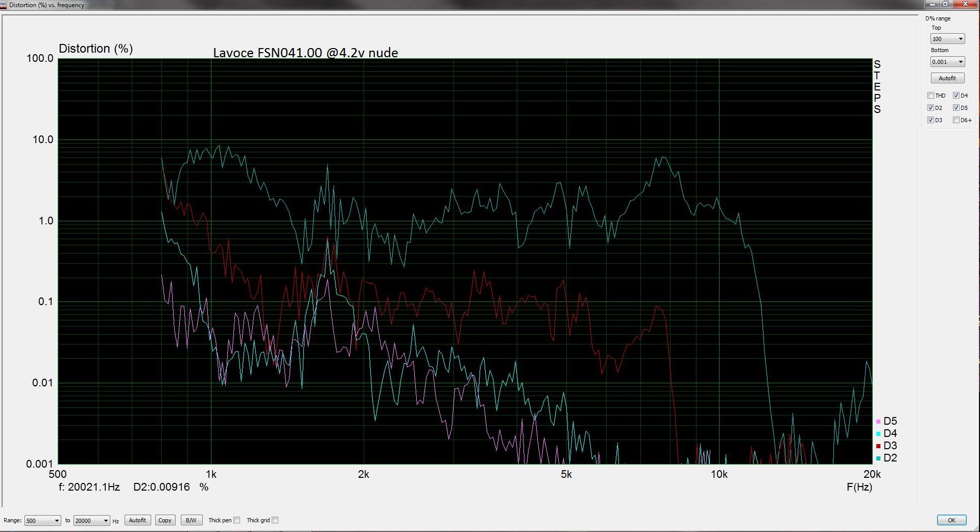Click the 2k frequency axis label

point(363,474)
